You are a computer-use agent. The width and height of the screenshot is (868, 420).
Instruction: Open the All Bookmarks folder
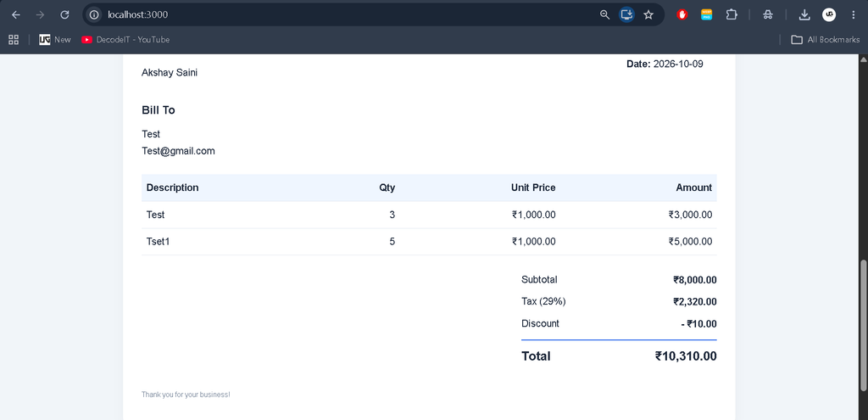pos(826,39)
